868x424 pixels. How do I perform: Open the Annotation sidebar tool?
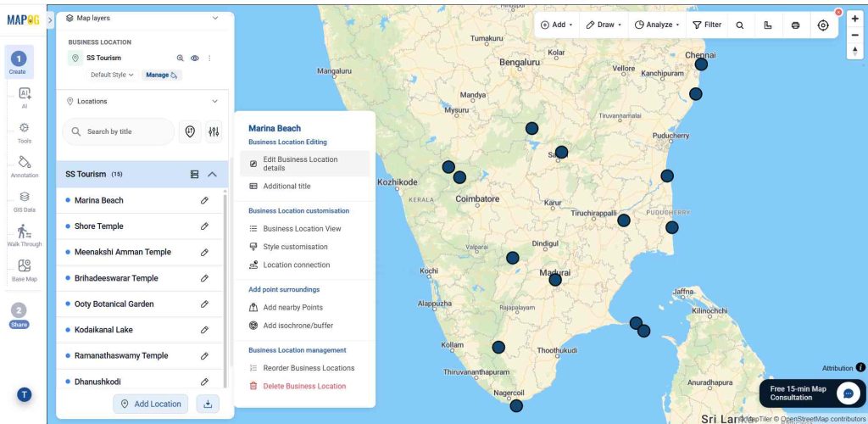tap(25, 166)
